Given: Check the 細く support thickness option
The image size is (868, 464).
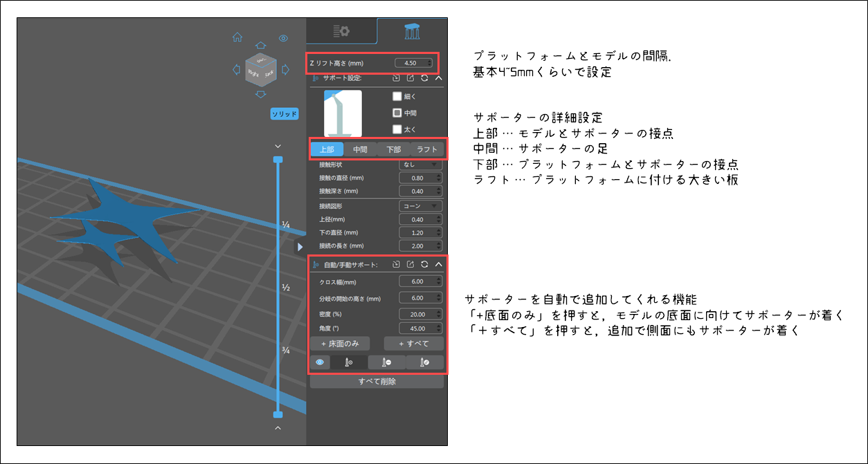Looking at the screenshot, I should coord(397,97).
